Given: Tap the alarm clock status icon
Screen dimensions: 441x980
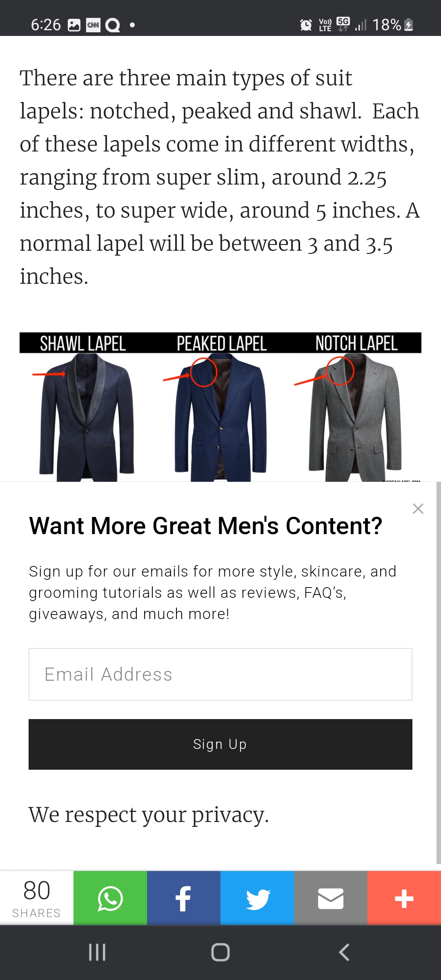Looking at the screenshot, I should click(x=306, y=25).
